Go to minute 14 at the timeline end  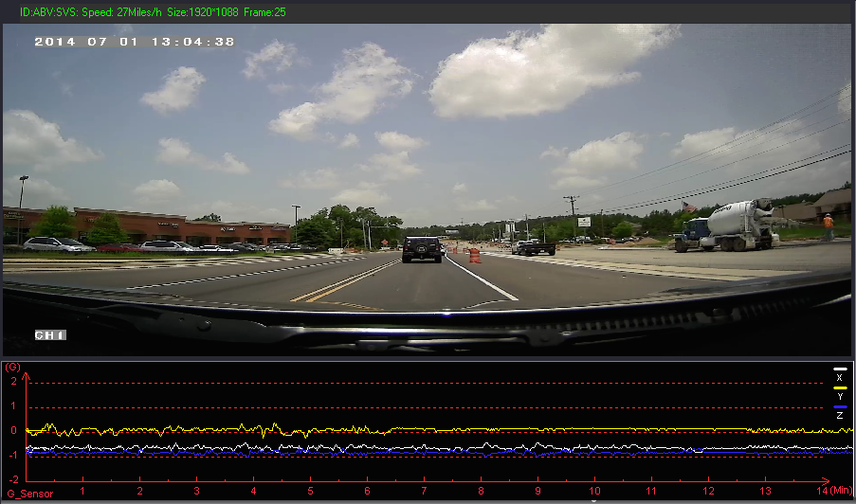(x=820, y=491)
